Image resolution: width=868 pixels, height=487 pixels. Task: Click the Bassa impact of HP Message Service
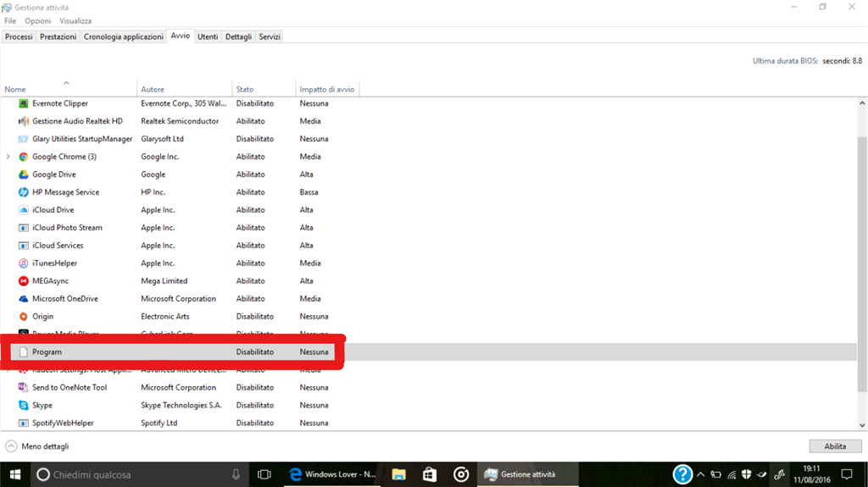[x=309, y=192]
